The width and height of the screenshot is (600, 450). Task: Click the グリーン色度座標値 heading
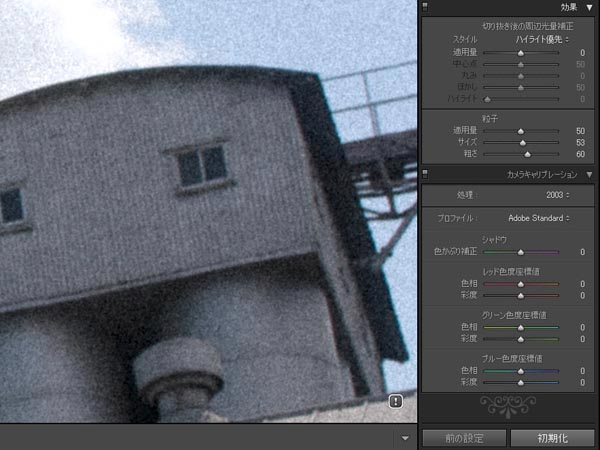click(514, 315)
